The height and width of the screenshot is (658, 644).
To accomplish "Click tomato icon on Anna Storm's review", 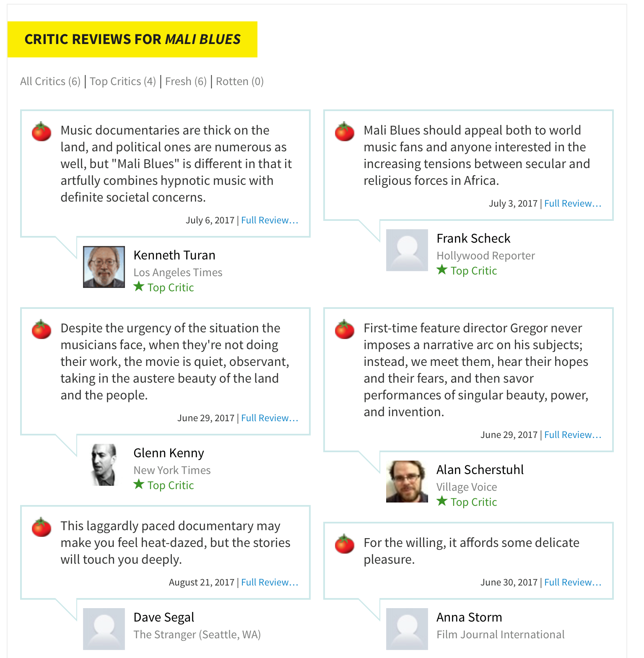I will pos(345,544).
